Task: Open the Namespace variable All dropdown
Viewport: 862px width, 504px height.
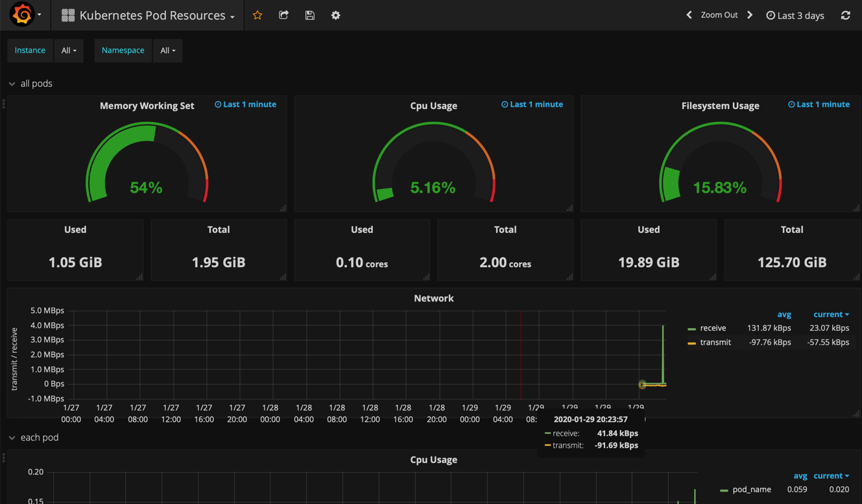Action: 168,51
